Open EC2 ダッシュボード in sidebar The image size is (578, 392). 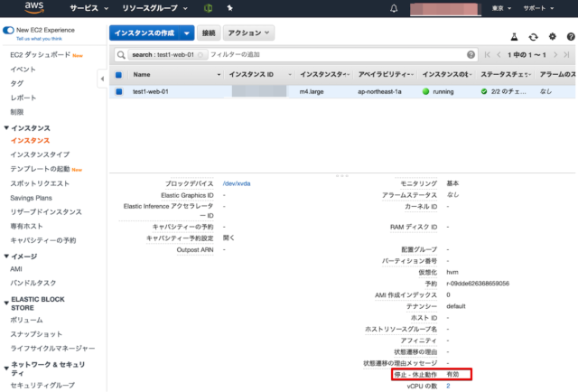(x=40, y=55)
